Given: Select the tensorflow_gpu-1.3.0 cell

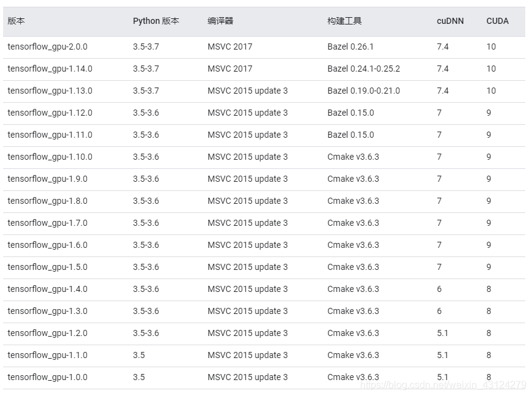Looking at the screenshot, I should tap(48, 312).
